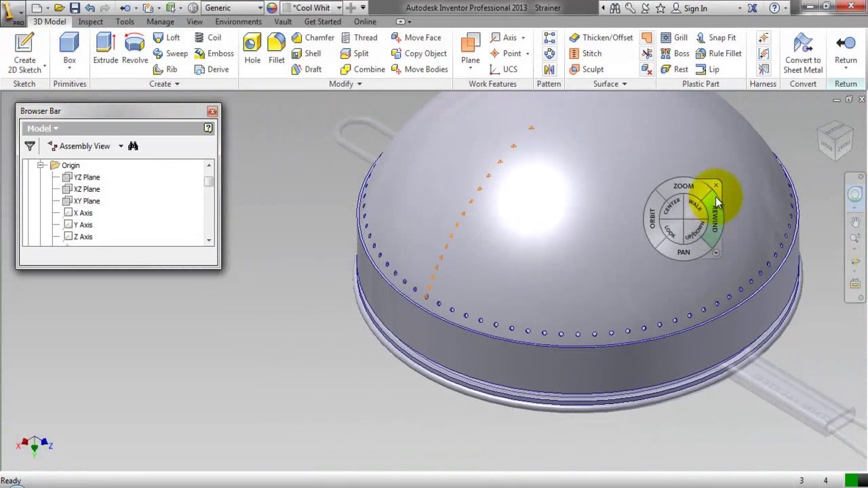
Task: Select the Emboss tool
Action: point(214,54)
